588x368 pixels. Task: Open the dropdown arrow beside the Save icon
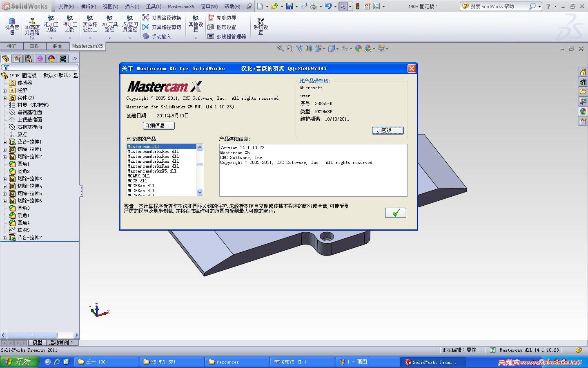(x=296, y=7)
